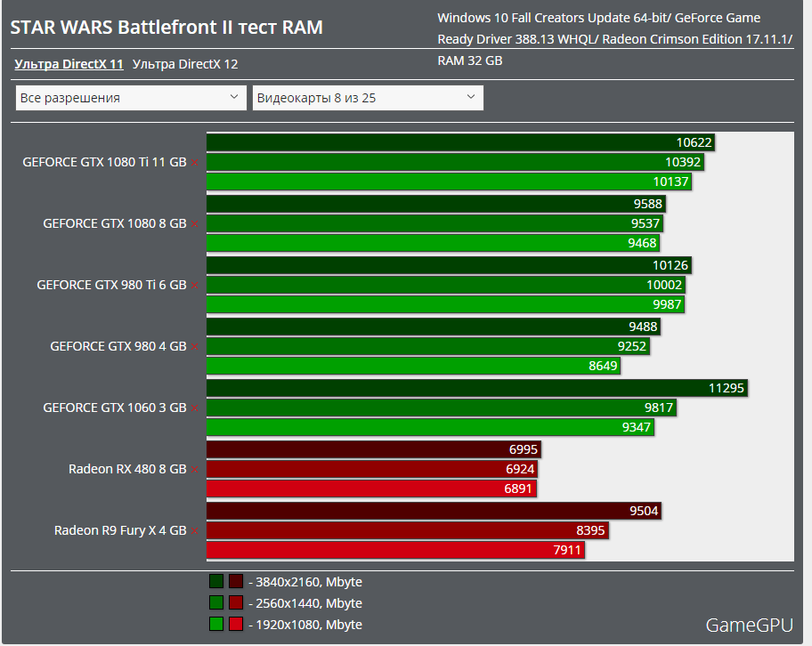
Task: Switch to Ультра DirectX 11 tab
Action: click(x=69, y=64)
